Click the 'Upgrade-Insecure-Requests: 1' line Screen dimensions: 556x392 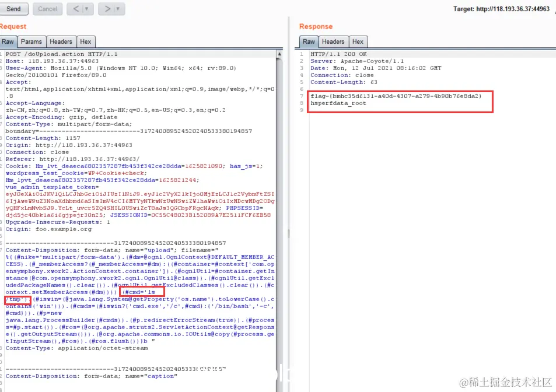coord(57,222)
